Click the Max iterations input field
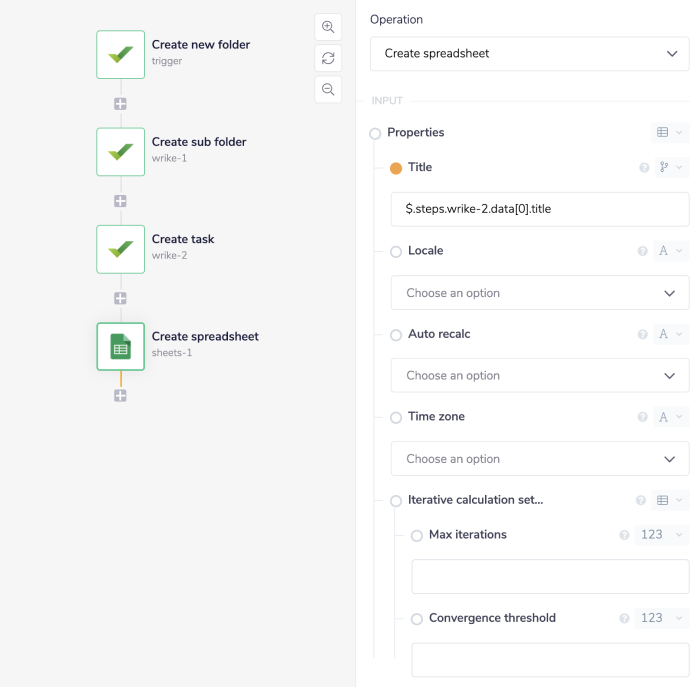This screenshot has width=700, height=687. coord(550,577)
